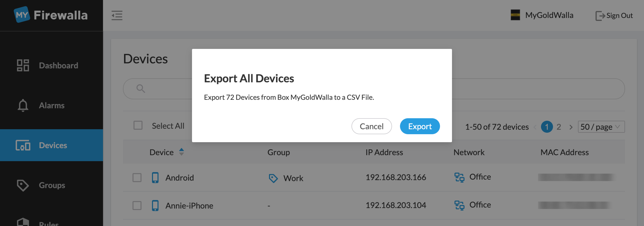Image resolution: width=644 pixels, height=226 pixels.
Task: Click network icon in Android row
Action: pos(459,177)
